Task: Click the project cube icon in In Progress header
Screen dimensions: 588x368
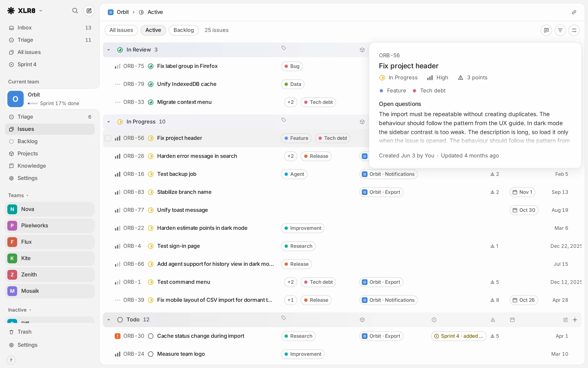Action: tap(362, 122)
